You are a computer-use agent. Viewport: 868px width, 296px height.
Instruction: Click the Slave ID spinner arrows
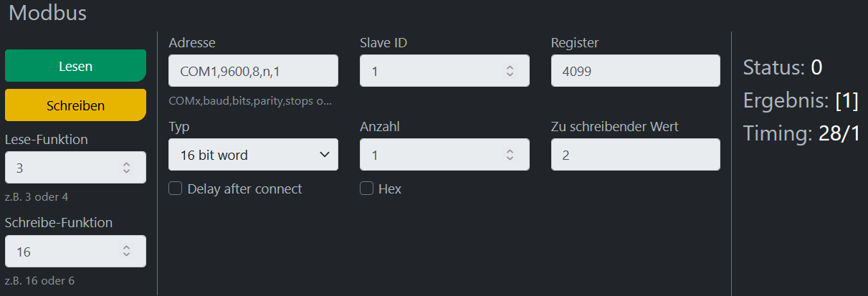click(x=510, y=72)
